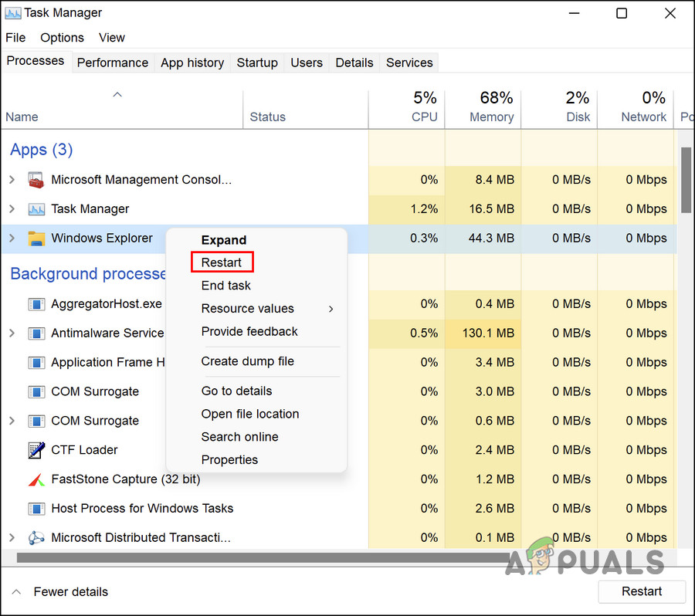Click the CTF Loader icon

(36, 450)
